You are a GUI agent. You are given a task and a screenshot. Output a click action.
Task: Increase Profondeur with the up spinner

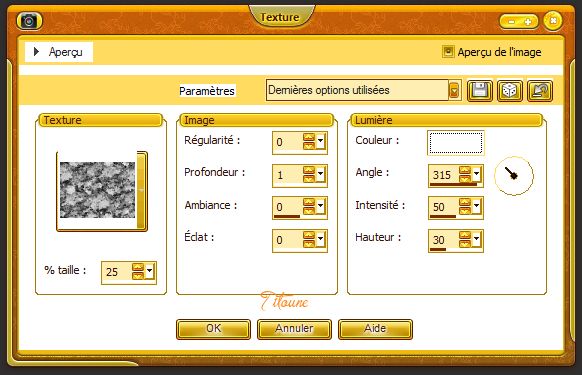click(309, 170)
